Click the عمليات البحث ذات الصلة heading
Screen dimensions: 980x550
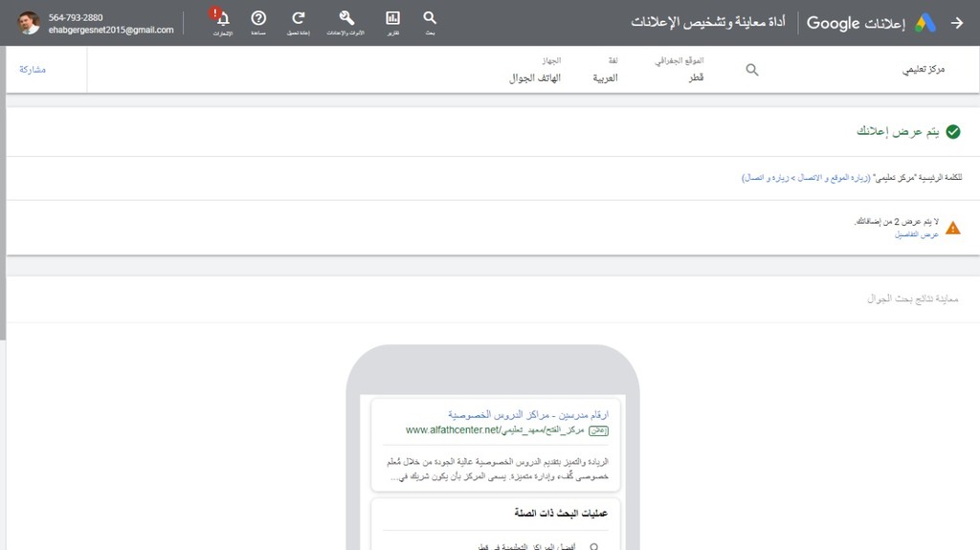tap(561, 513)
